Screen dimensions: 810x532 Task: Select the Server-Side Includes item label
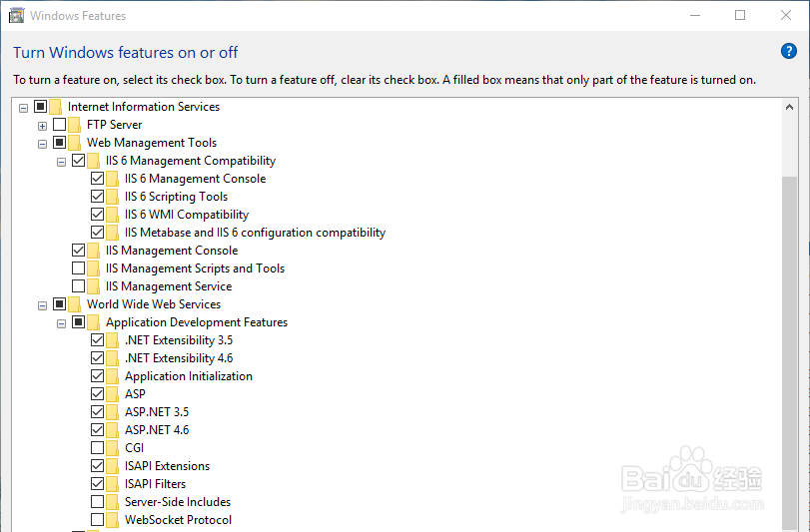pyautogui.click(x=177, y=502)
